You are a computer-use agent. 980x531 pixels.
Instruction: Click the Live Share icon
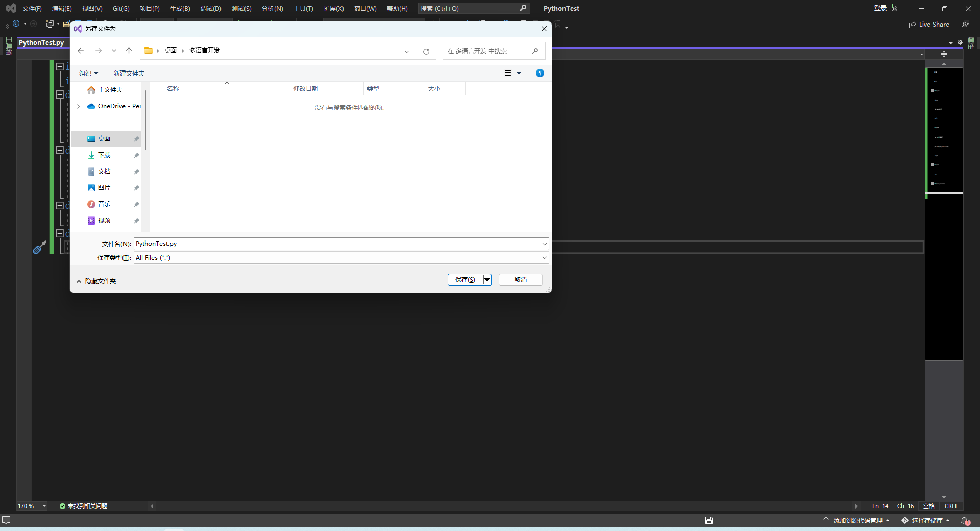coord(912,25)
